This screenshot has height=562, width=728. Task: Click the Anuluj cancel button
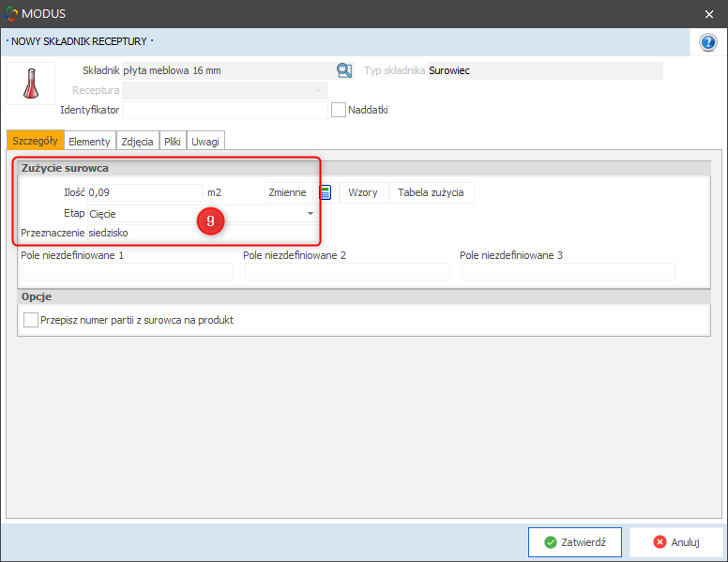[x=675, y=542]
